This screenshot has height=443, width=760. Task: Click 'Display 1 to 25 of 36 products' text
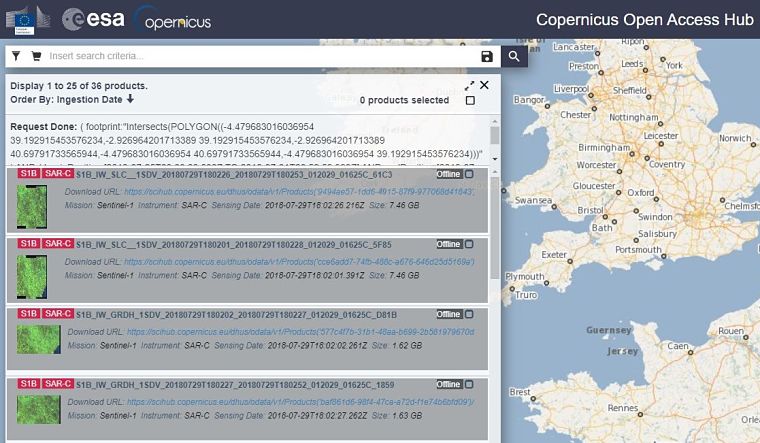79,86
